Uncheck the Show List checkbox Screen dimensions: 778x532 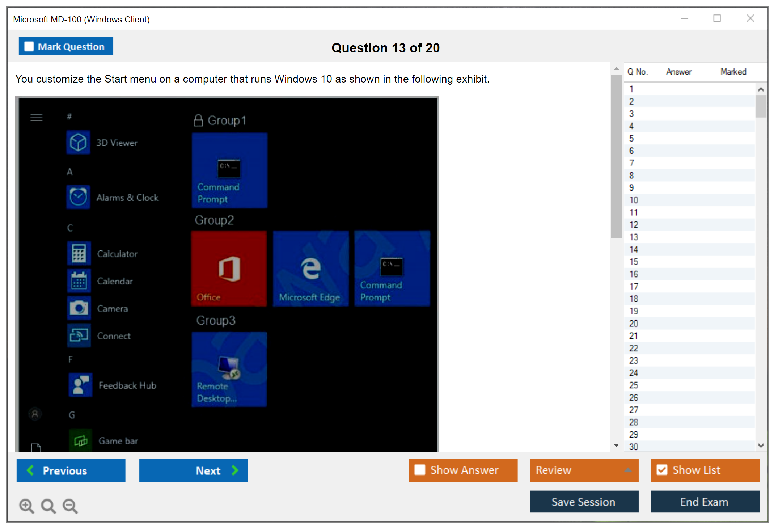662,470
